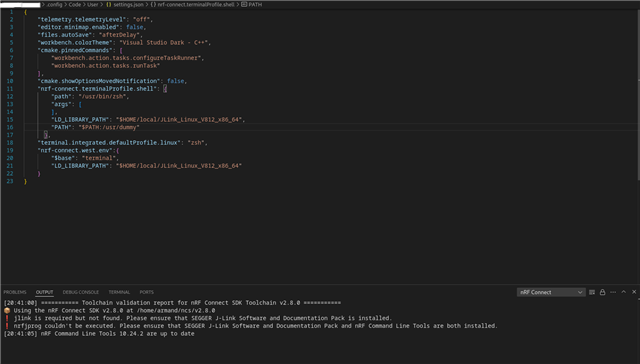Place cursor on "$PATH:/usr/dummy" value
The height and width of the screenshot is (364, 640).
coord(109,127)
